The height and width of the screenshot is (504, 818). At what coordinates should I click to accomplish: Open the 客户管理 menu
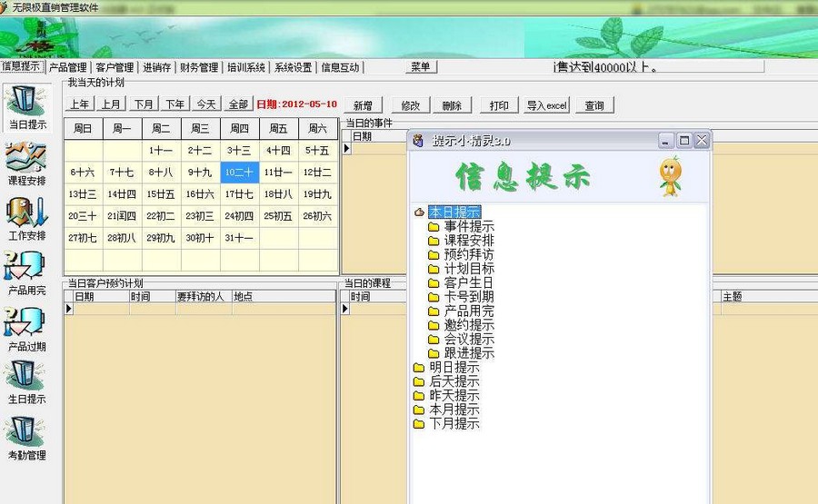(115, 67)
